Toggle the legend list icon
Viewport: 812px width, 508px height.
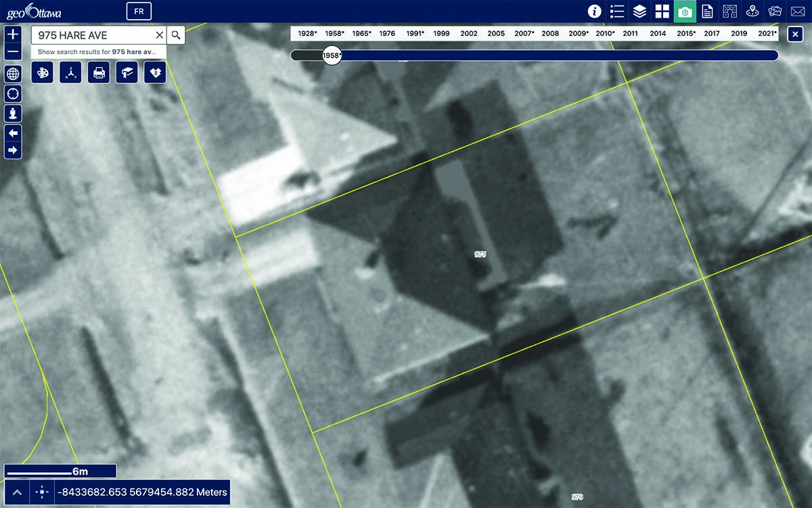[616, 12]
